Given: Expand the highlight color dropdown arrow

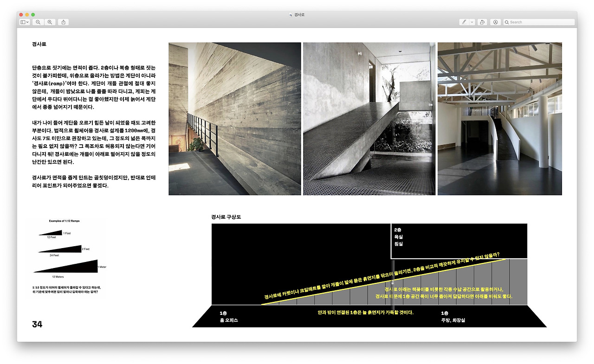Looking at the screenshot, I should [472, 22].
